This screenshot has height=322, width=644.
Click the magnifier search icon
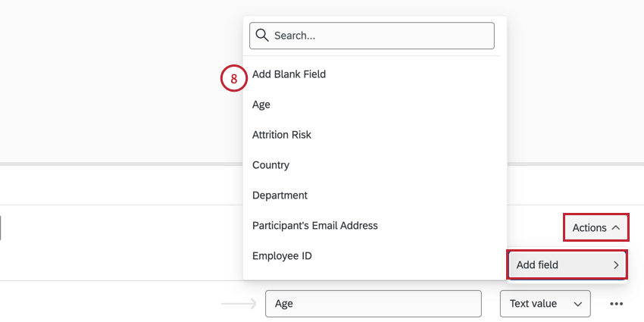[263, 36]
